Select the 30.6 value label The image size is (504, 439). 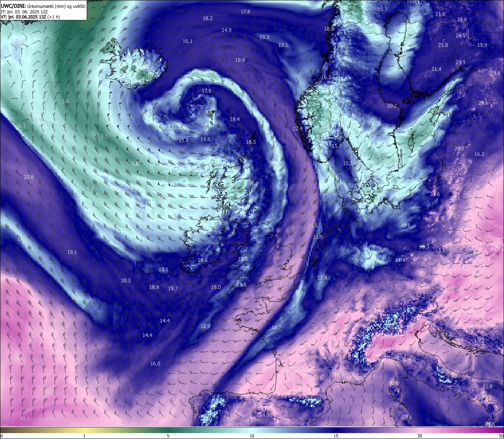tap(435, 194)
